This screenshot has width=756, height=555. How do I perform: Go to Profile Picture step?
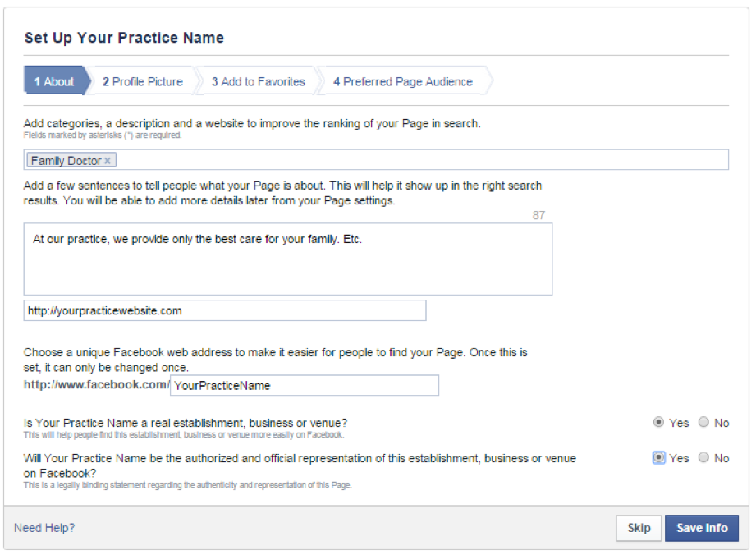click(143, 81)
